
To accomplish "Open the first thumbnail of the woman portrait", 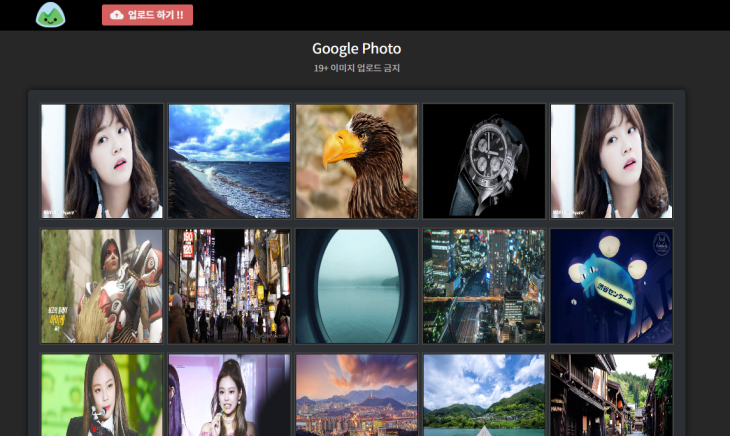I will 102,161.
